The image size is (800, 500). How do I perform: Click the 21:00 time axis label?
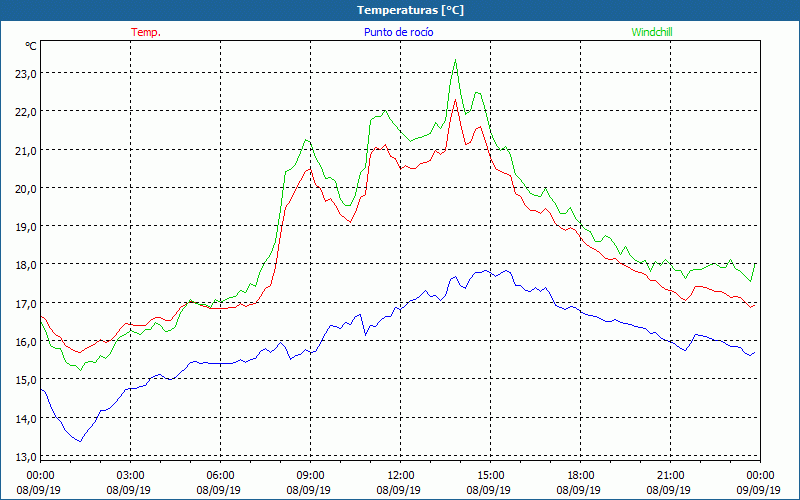[670, 476]
